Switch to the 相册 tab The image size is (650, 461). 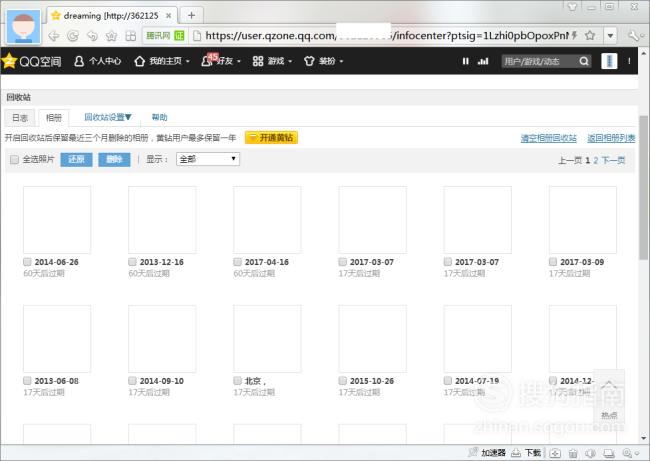point(54,118)
